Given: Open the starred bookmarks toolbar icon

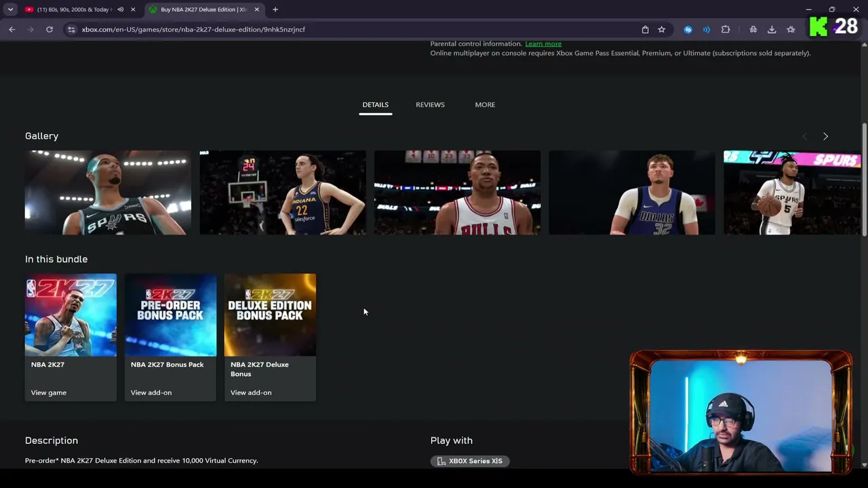Looking at the screenshot, I should 791,29.
